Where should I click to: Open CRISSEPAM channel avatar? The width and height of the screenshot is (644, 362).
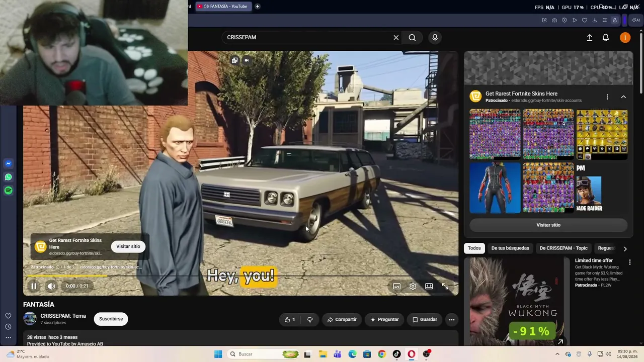(x=30, y=319)
